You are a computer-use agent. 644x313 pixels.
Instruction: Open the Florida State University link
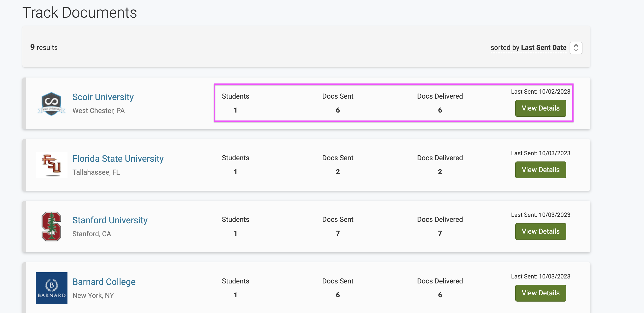(118, 158)
